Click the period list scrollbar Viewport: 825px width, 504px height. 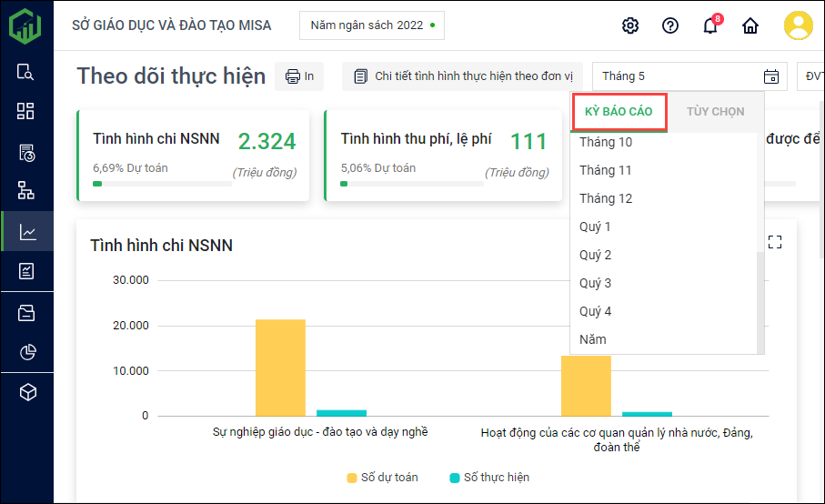(x=760, y=300)
